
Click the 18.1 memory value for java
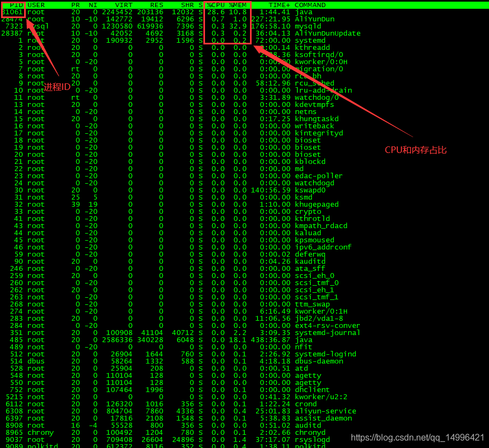(x=237, y=340)
